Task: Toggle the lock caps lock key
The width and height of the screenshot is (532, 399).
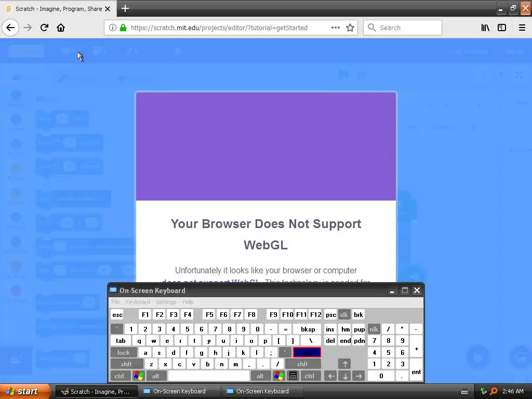Action: (124, 353)
